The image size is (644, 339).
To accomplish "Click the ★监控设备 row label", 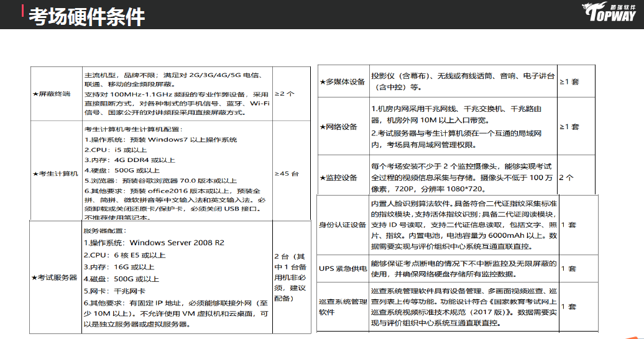I will point(339,178).
